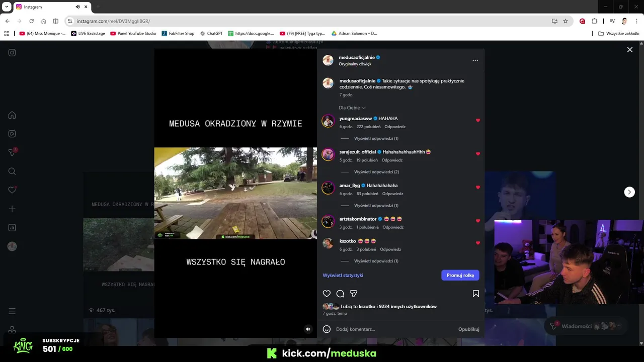Open the sidebar dashboard chart icon
This screenshot has width=644, height=362.
(12, 228)
